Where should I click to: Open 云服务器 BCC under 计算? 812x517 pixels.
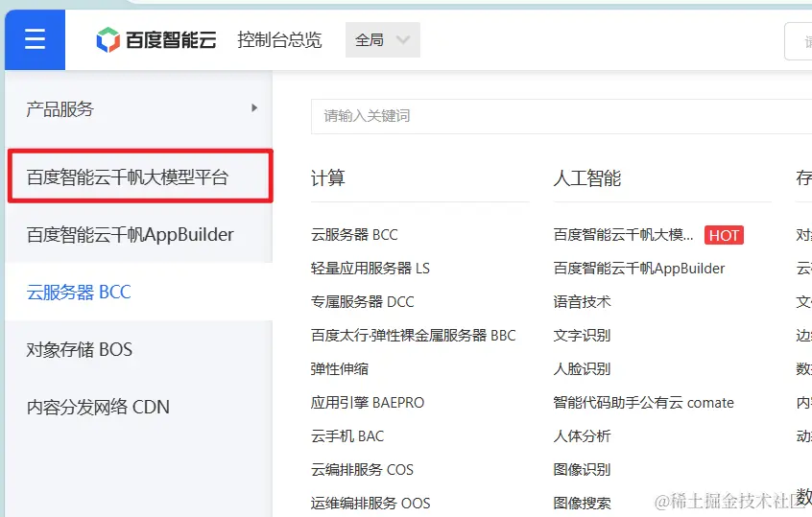[x=354, y=235]
